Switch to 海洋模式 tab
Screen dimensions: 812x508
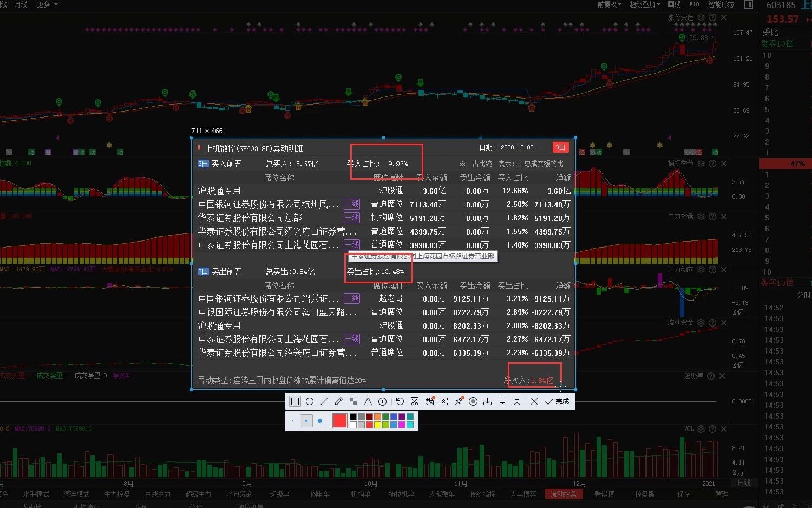point(77,494)
